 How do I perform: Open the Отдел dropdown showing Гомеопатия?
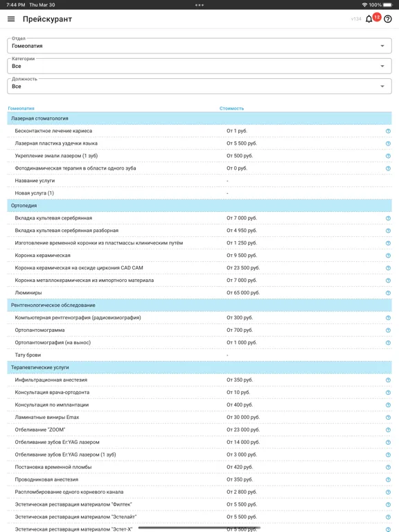199,46
